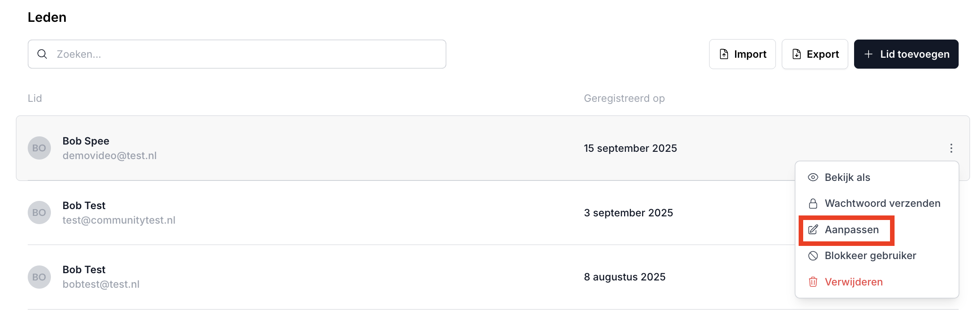Click the pencil icon beside Aanpassen
This screenshot has width=980, height=310.
tap(813, 230)
